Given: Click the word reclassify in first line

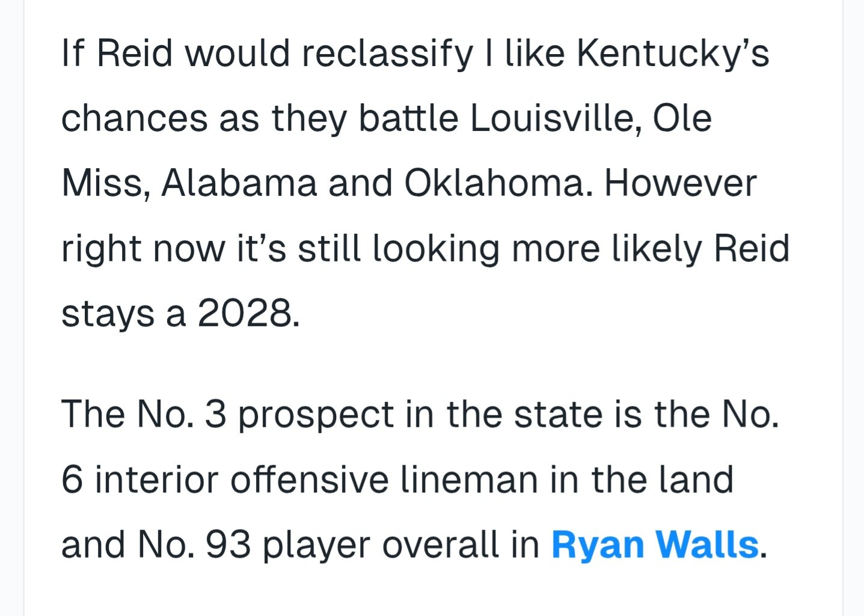Looking at the screenshot, I should pyautogui.click(x=388, y=53).
